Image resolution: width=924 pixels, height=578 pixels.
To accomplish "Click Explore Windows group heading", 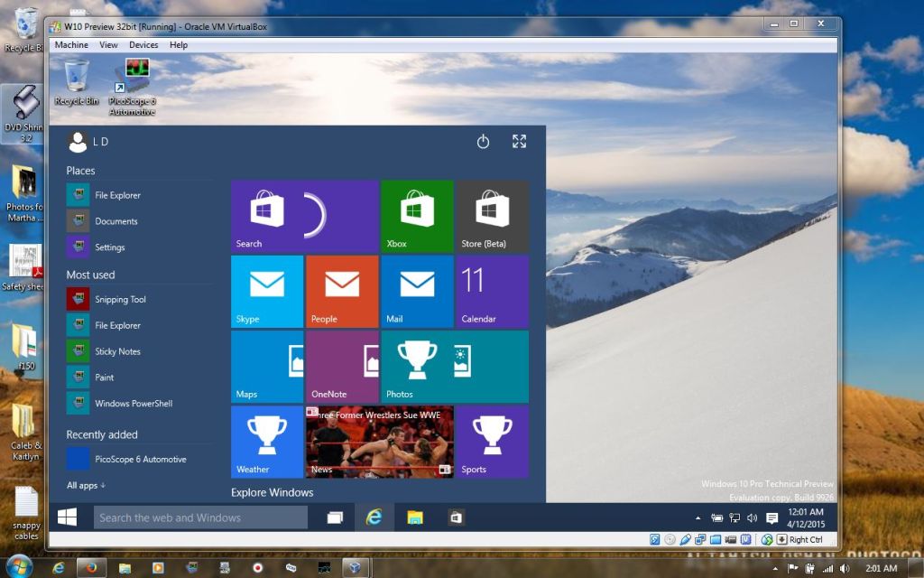I will 273,492.
